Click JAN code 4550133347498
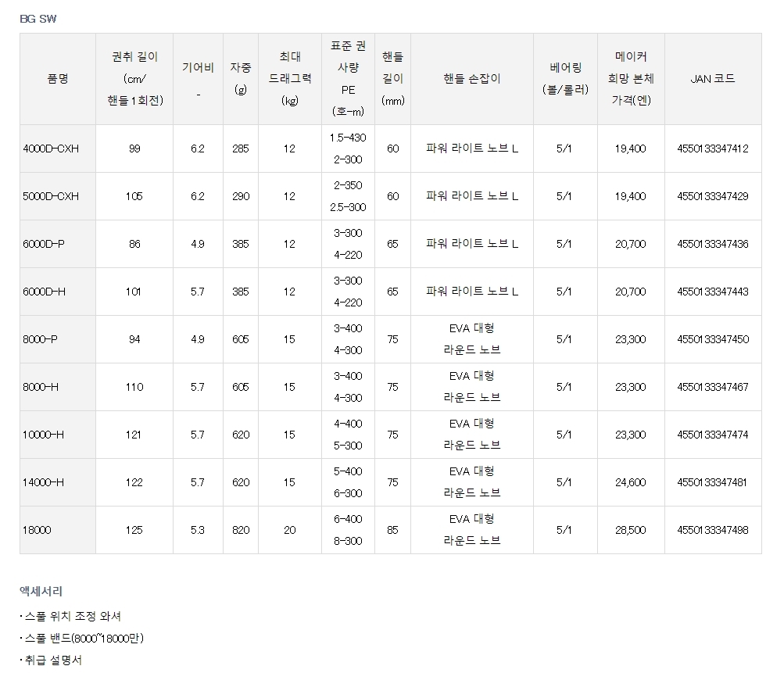 click(x=712, y=530)
